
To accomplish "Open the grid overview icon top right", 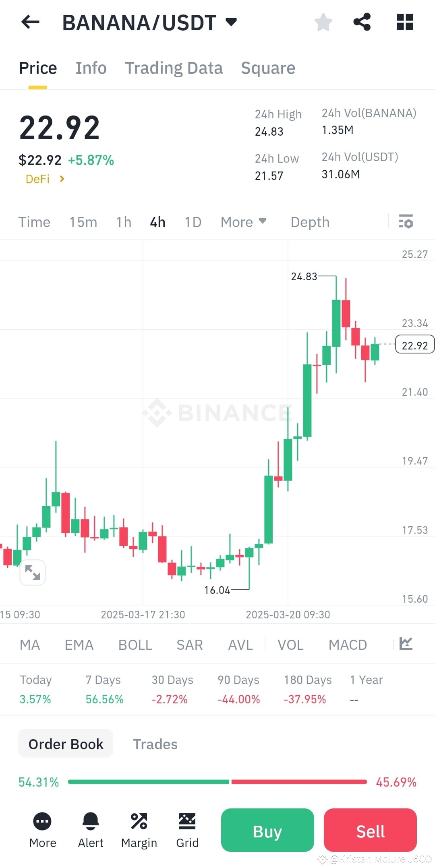I will click(x=404, y=22).
